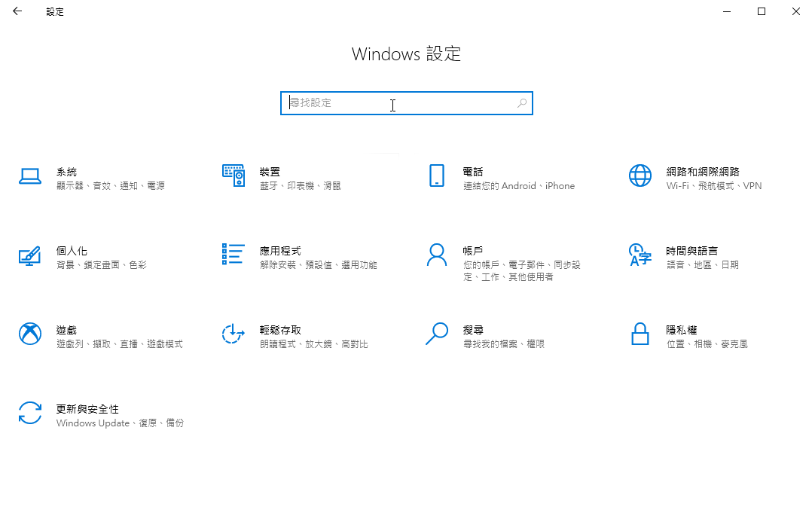812x522 pixels.
Task: Open the 遊戲 settings title
Action: coord(66,331)
